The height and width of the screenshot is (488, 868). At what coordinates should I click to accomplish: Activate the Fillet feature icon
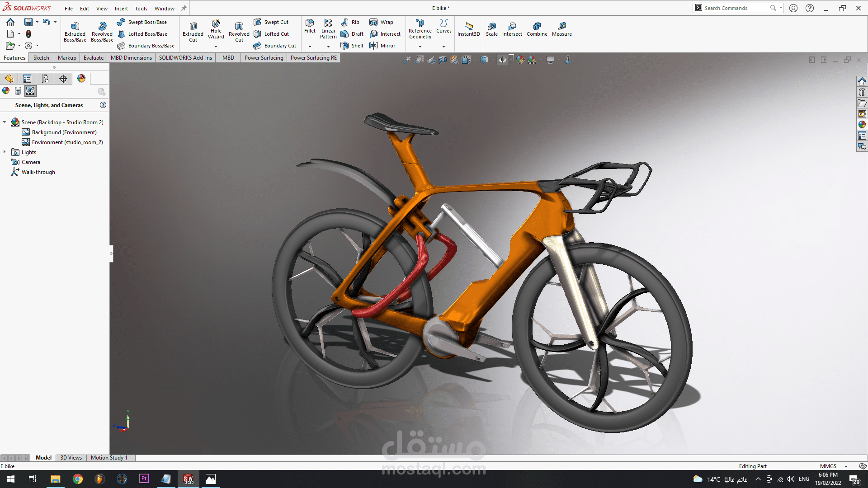[310, 26]
